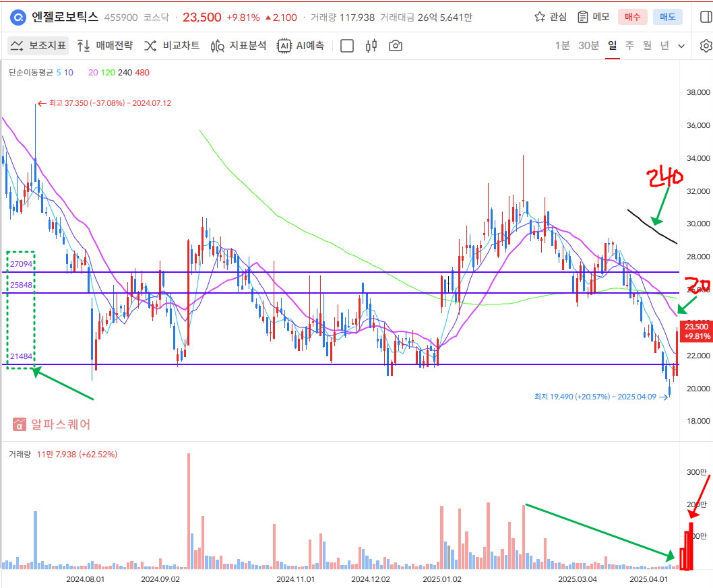Click the red current price tag on the price axis
This screenshot has height=588, width=713.
[x=696, y=331]
